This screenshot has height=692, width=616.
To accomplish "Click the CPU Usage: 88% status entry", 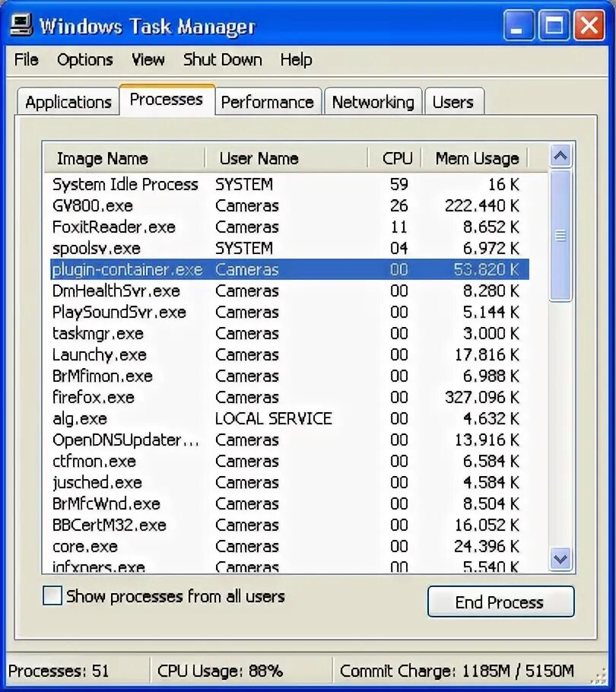I will 220,671.
